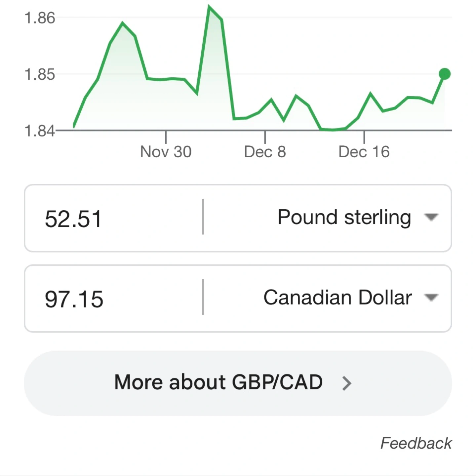Click the tick mark above Nov 30
476x476 pixels.
pos(166,137)
